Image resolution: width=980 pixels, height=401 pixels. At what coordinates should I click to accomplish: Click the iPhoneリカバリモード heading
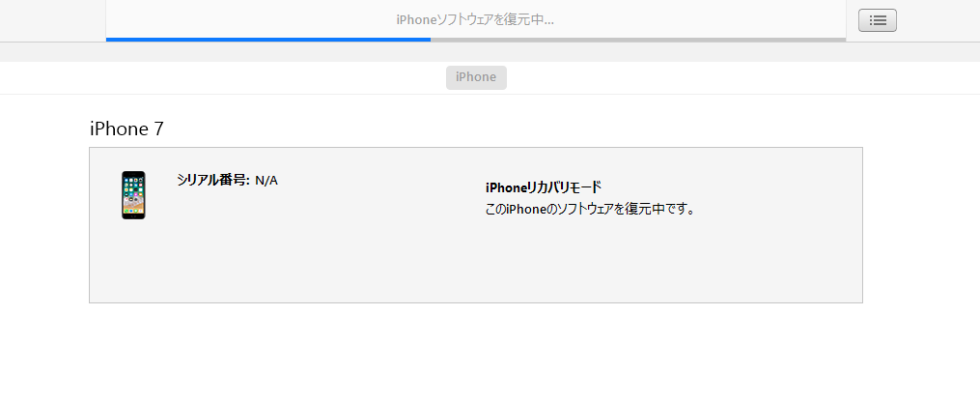coord(544,187)
